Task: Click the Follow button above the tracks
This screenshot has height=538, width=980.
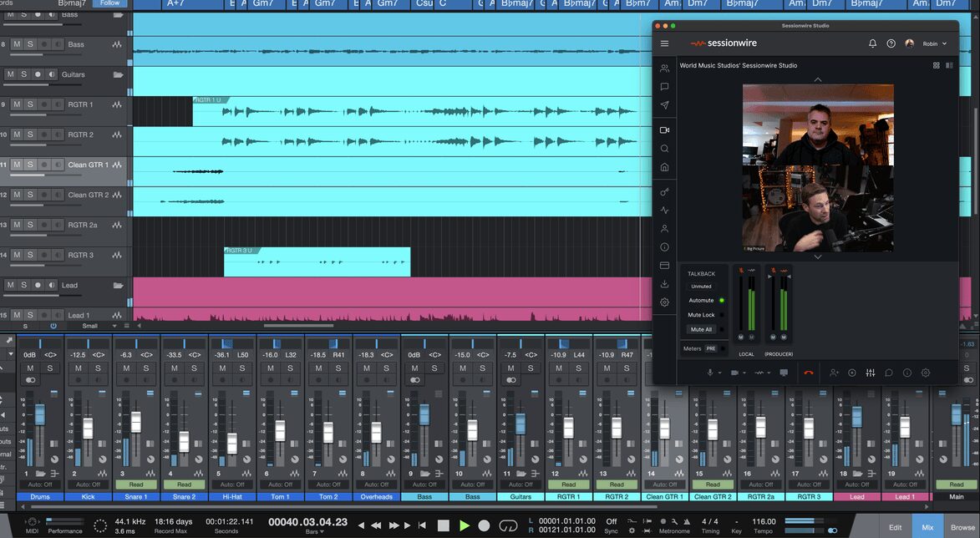Action: [x=109, y=3]
